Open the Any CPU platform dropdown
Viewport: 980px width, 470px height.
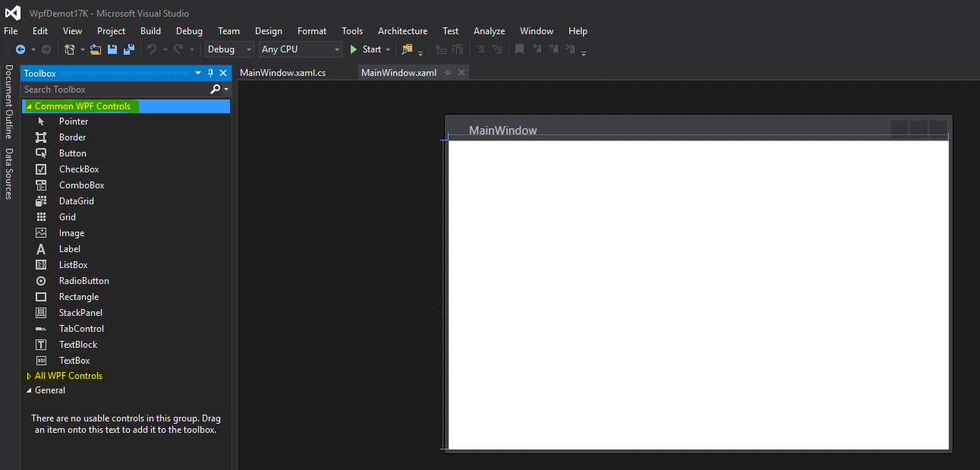click(301, 49)
